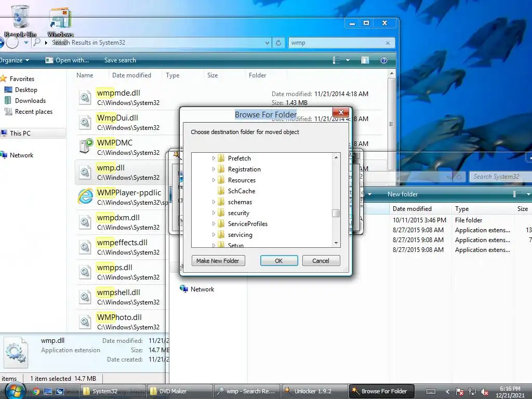
Task: Toggle the preview pane icon in the toolbar
Action: (365, 60)
